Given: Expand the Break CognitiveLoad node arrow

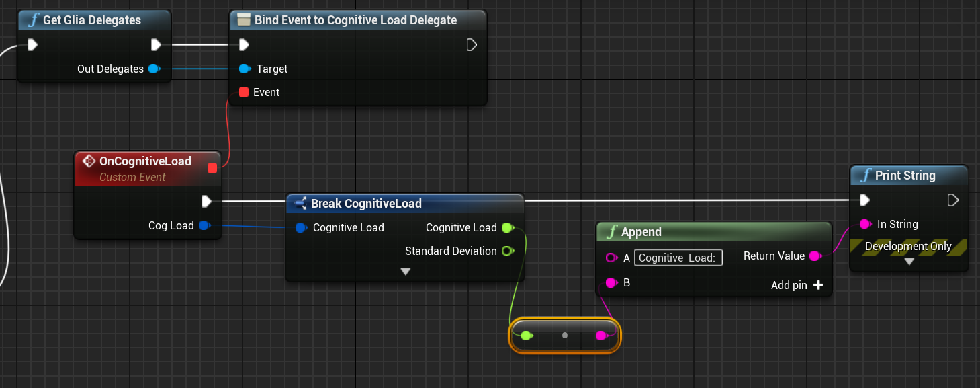Looking at the screenshot, I should pyautogui.click(x=405, y=272).
